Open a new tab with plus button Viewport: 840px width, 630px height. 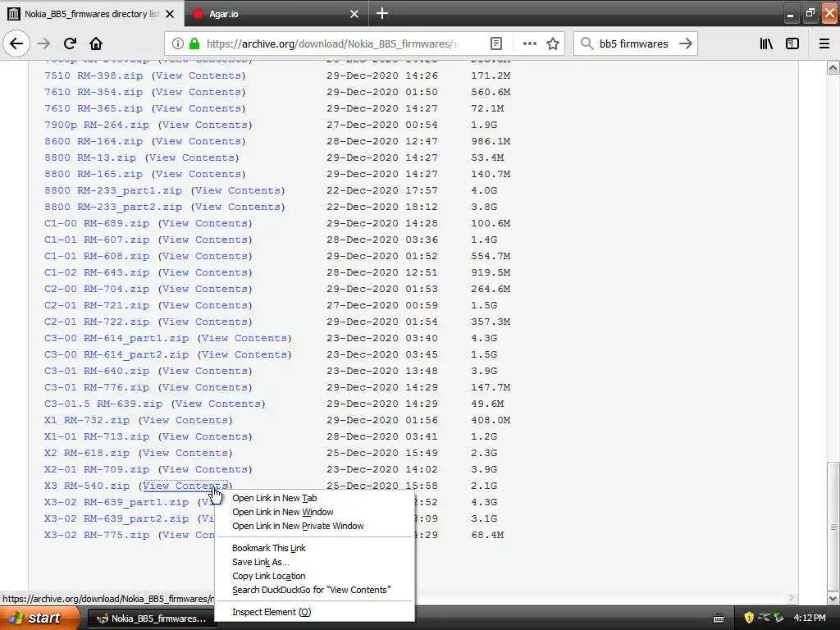[382, 13]
